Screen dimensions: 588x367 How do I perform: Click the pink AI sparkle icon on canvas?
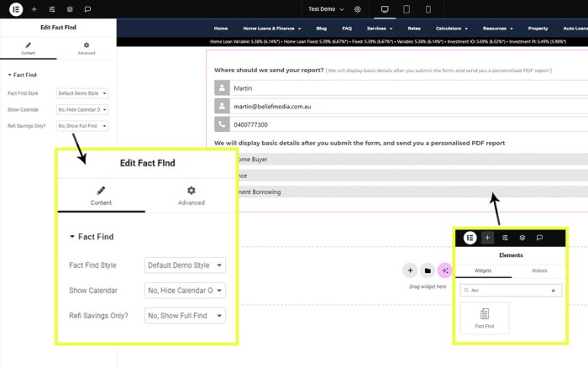pos(445,270)
